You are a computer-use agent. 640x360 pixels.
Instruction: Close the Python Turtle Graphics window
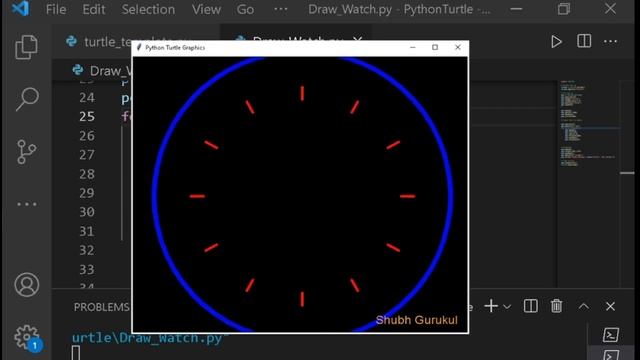pos(458,47)
